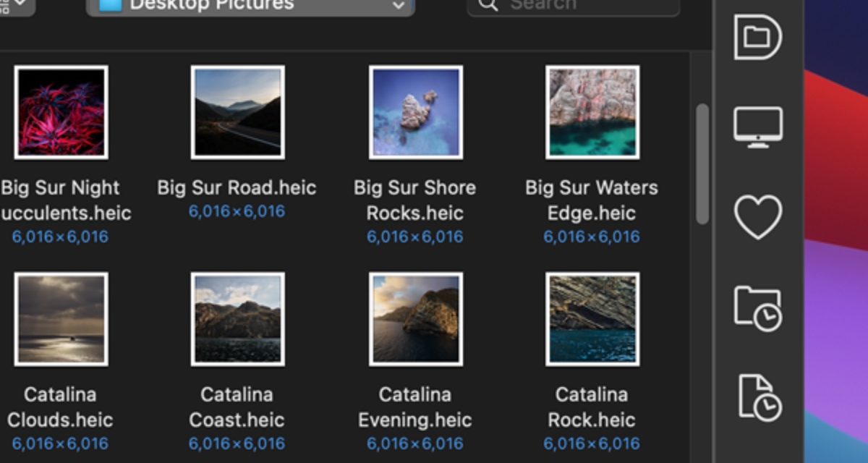Select the desktop monitor icon in the sidebar
Viewport: 868px width, 463px height.
point(757,127)
